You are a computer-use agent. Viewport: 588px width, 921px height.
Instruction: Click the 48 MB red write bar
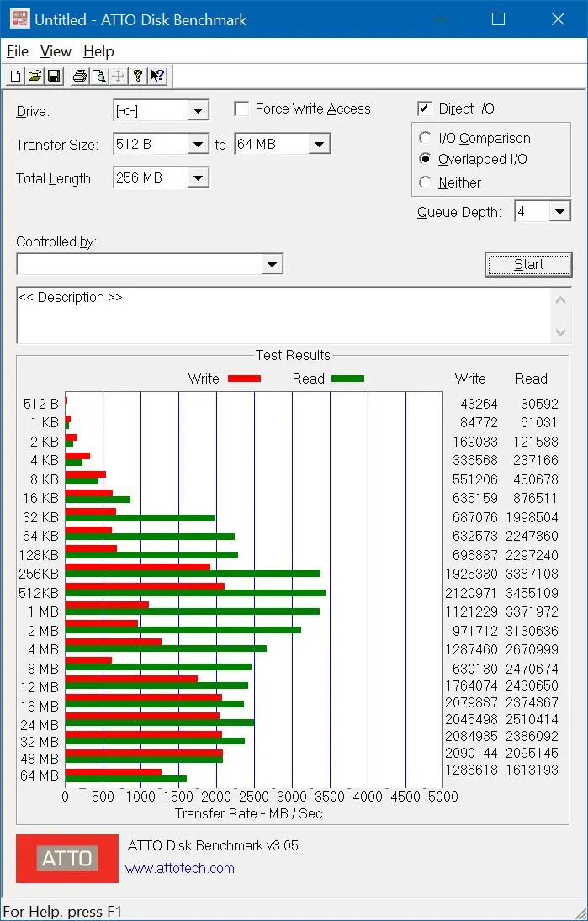pos(144,753)
